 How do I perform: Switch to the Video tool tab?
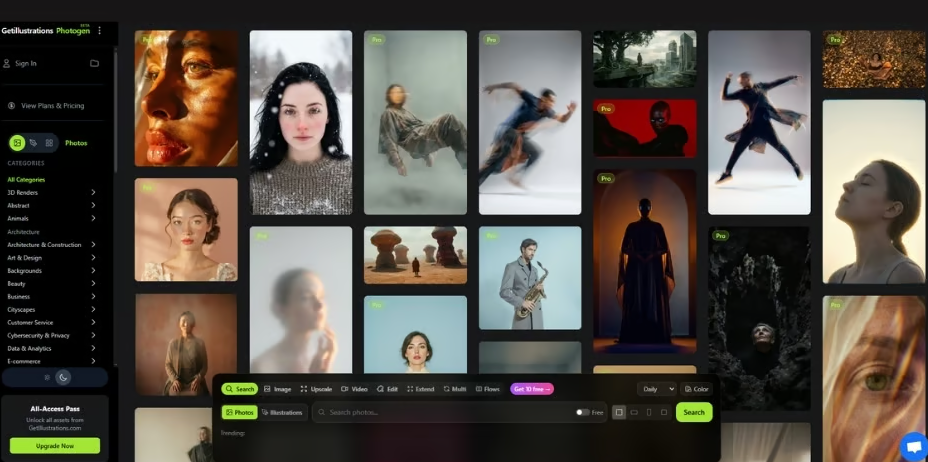pyautogui.click(x=355, y=389)
